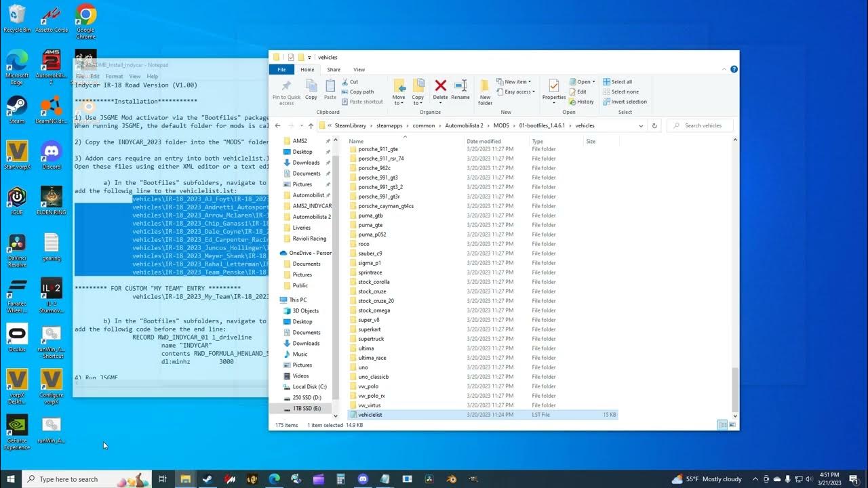Click the Search vehicles field
The height and width of the screenshot is (488, 868).
[699, 125]
